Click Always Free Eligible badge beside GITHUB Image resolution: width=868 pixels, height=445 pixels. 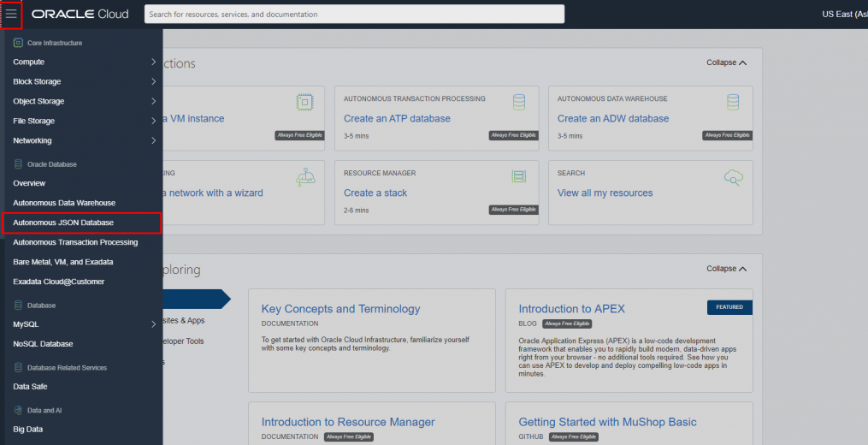coord(574,436)
